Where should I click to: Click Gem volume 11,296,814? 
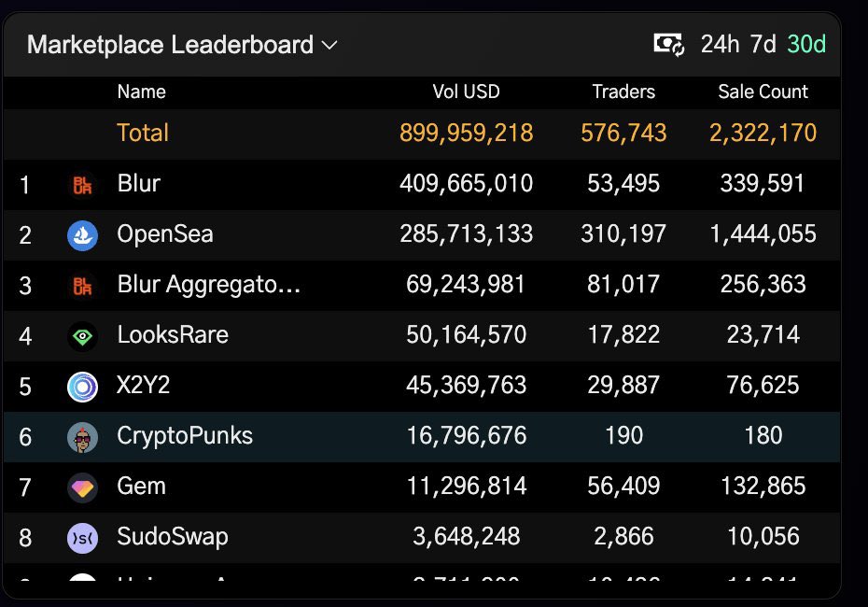(x=466, y=487)
